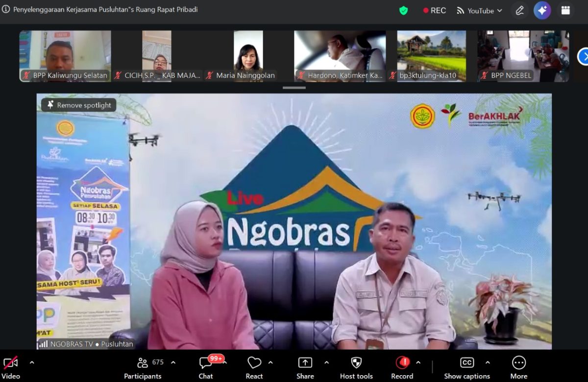Open the annotation pencil icon
The width and height of the screenshot is (588, 382).
pos(520,10)
